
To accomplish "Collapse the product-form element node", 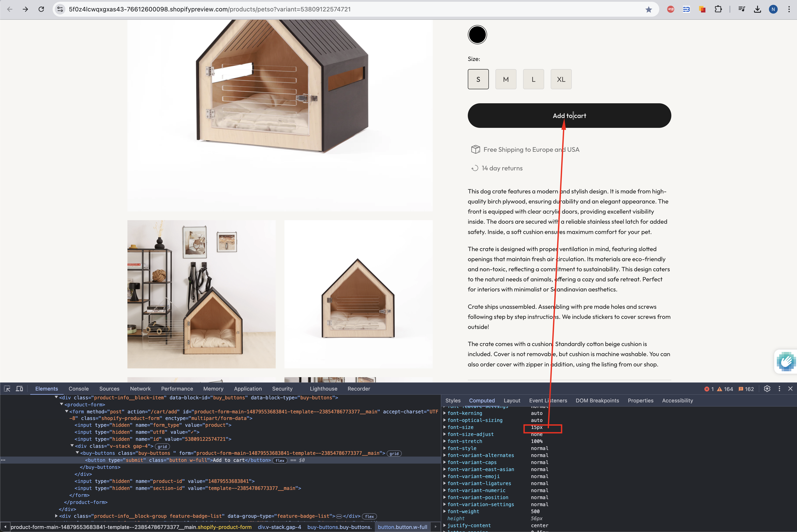I will [62, 404].
